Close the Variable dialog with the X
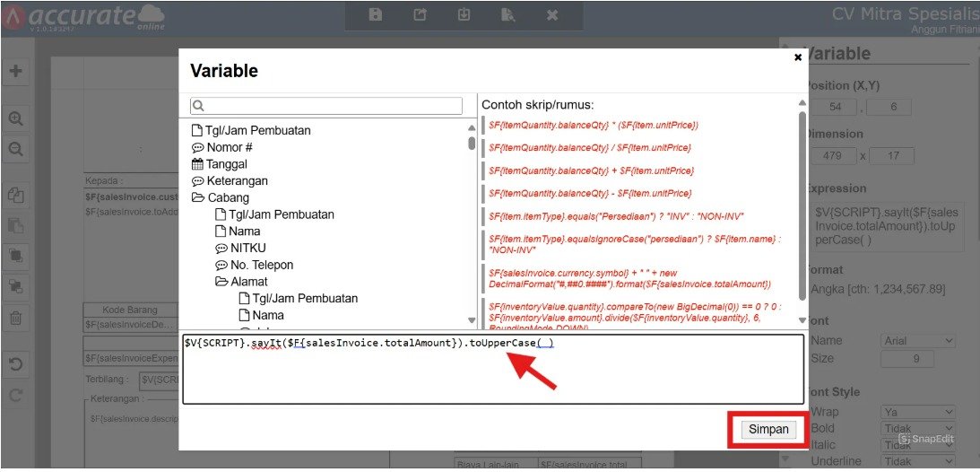The image size is (980, 472). [x=797, y=57]
